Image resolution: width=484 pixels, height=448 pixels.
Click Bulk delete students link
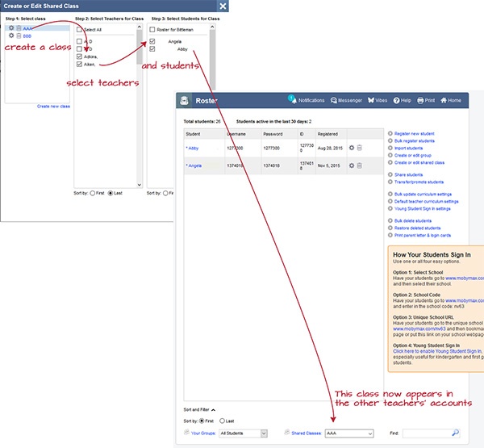[413, 221]
